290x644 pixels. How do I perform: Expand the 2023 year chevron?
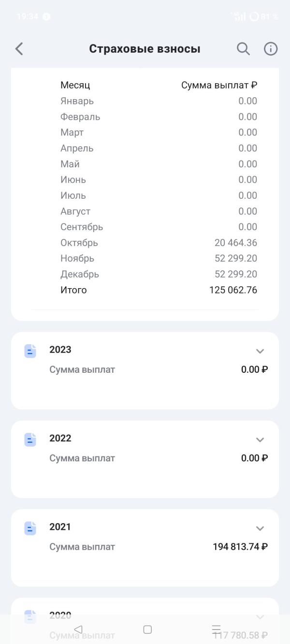click(260, 351)
